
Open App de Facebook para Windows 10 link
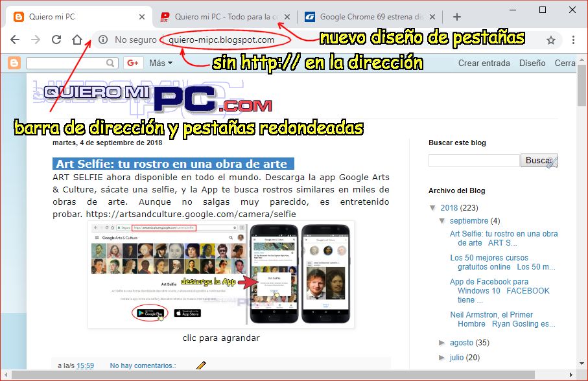tap(499, 291)
